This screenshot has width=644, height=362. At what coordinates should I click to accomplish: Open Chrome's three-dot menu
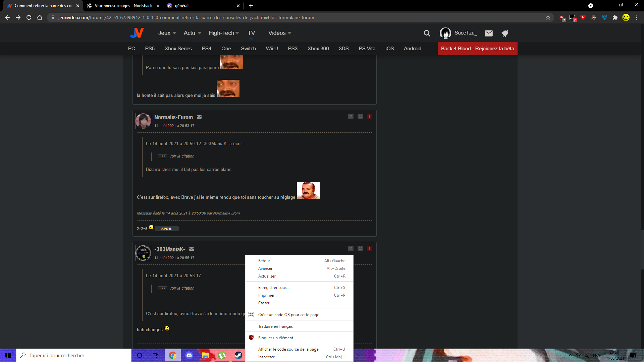point(637,17)
